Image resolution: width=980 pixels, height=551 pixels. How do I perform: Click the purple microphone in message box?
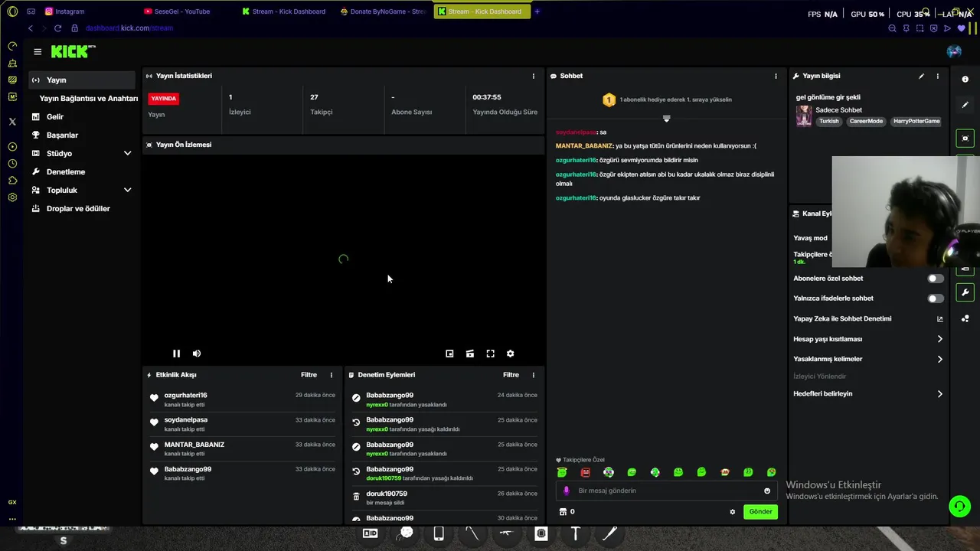[x=567, y=491]
